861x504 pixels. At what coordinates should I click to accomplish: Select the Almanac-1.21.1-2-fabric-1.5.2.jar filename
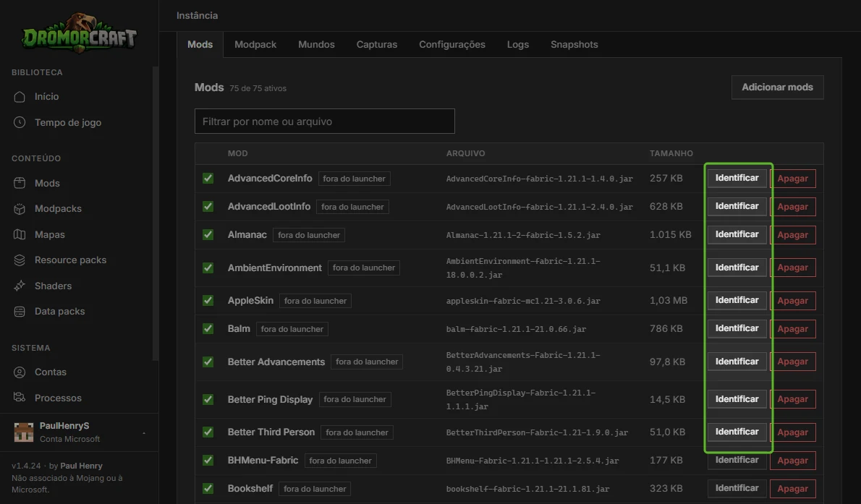[522, 235]
